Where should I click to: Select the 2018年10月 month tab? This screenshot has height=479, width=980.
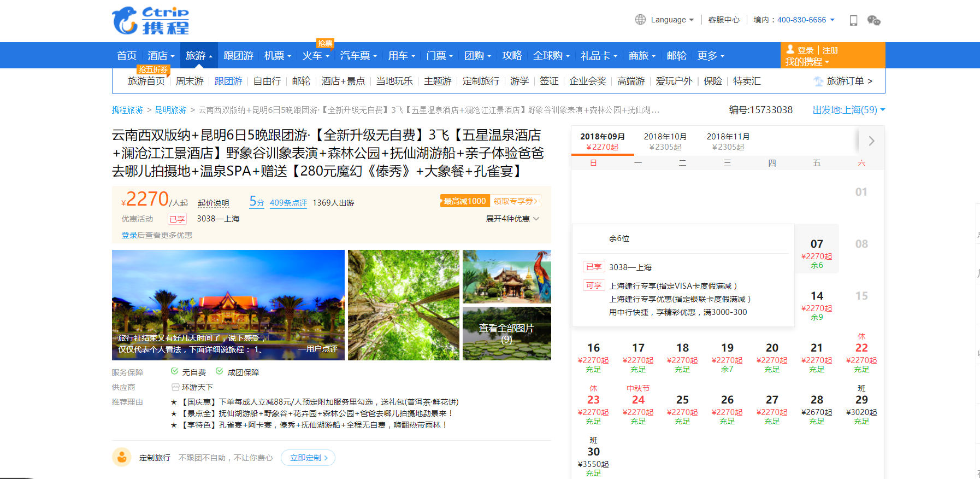click(665, 141)
